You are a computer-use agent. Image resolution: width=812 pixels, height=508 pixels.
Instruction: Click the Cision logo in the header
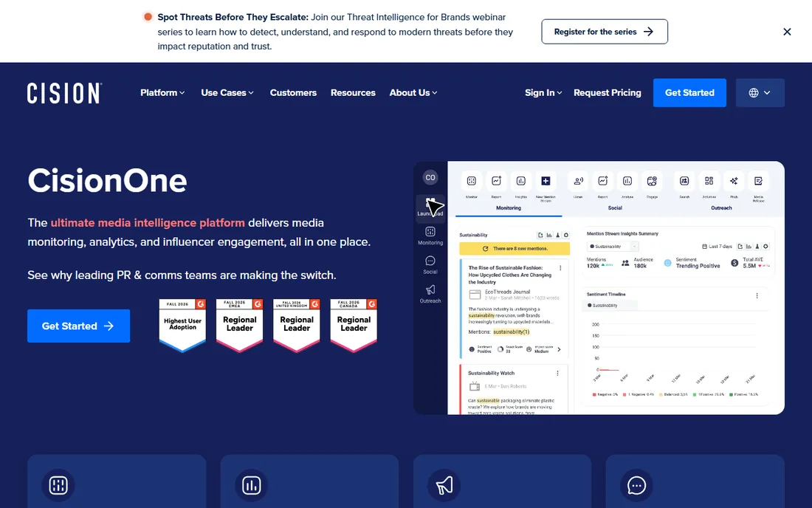(x=65, y=93)
